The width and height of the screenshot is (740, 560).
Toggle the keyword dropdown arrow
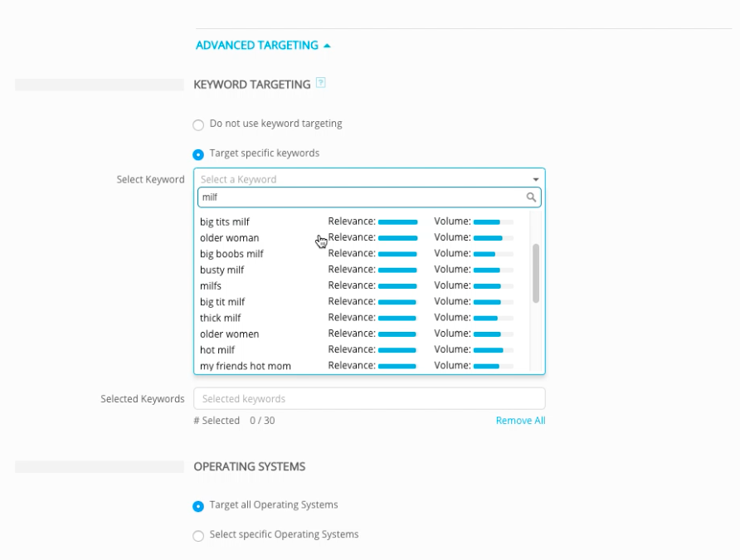[x=536, y=179]
